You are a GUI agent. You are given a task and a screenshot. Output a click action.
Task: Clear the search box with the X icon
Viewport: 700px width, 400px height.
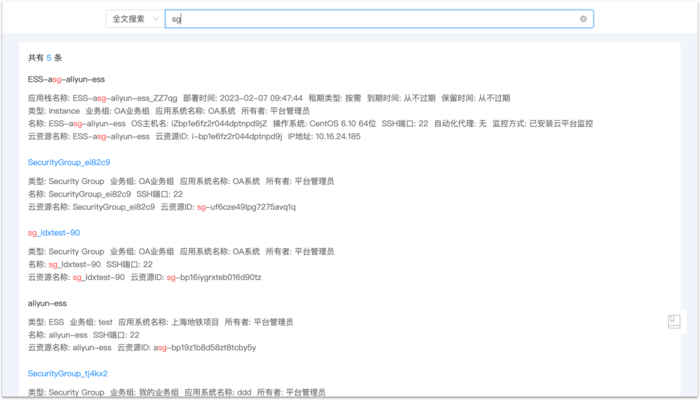tap(583, 19)
